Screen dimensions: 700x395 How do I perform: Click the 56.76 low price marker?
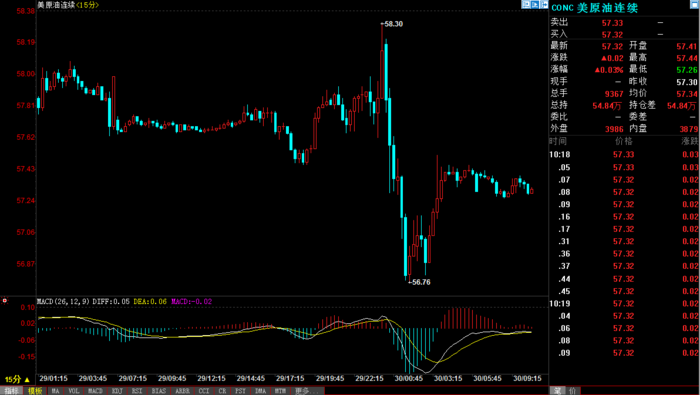tap(421, 282)
